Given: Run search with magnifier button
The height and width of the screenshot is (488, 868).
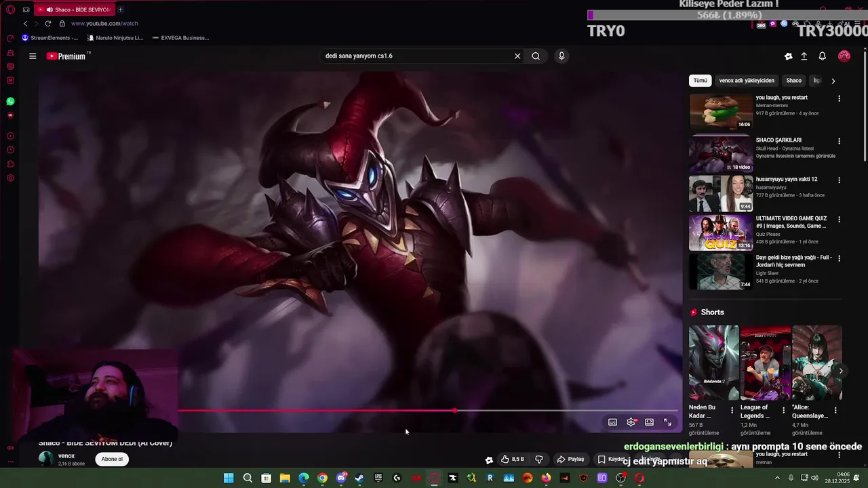Looking at the screenshot, I should pyautogui.click(x=536, y=56).
